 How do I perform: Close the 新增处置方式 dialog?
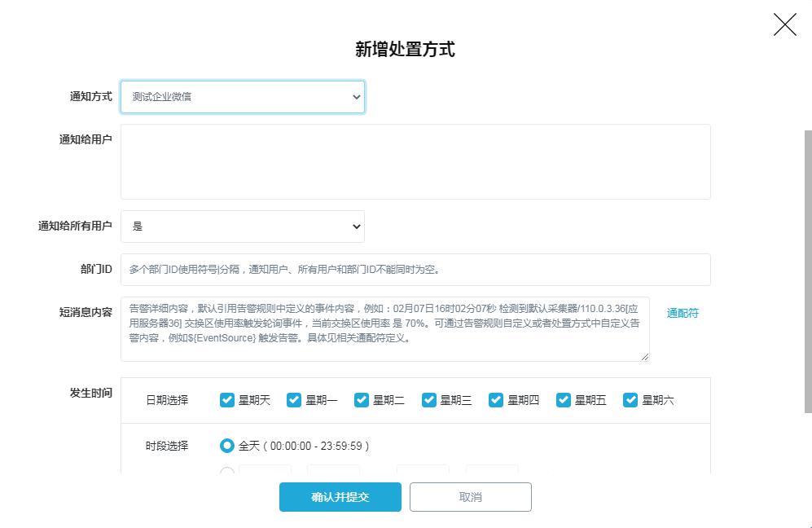tap(784, 24)
